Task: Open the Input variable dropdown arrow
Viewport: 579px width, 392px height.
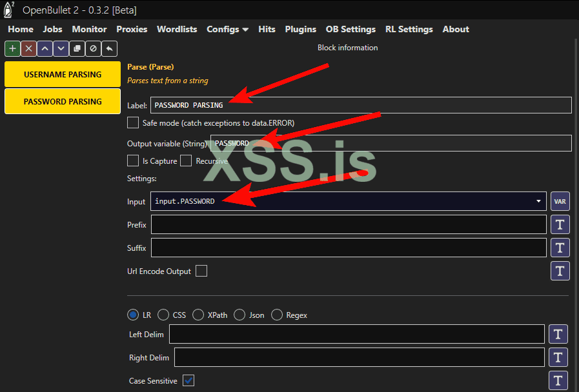Action: 538,201
